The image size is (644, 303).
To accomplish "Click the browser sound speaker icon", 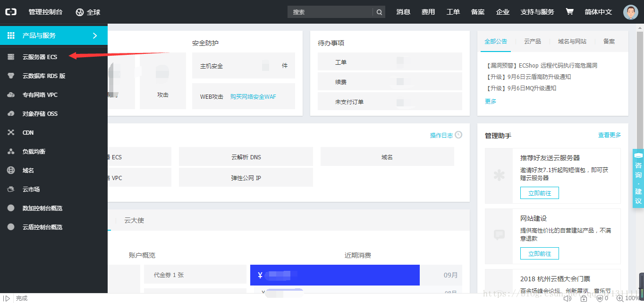I will point(568,298).
